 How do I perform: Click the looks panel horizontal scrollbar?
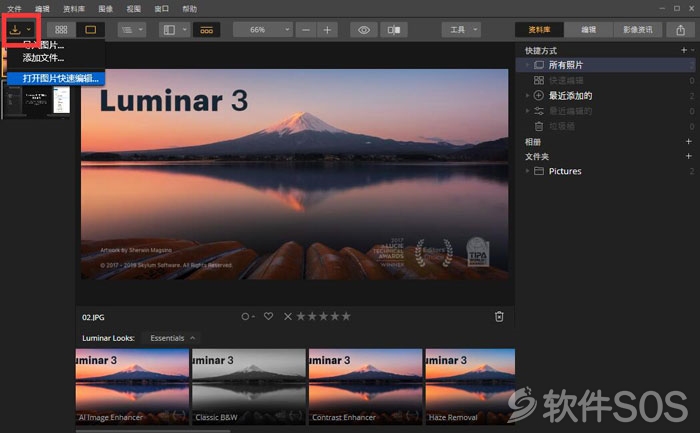click(x=153, y=431)
